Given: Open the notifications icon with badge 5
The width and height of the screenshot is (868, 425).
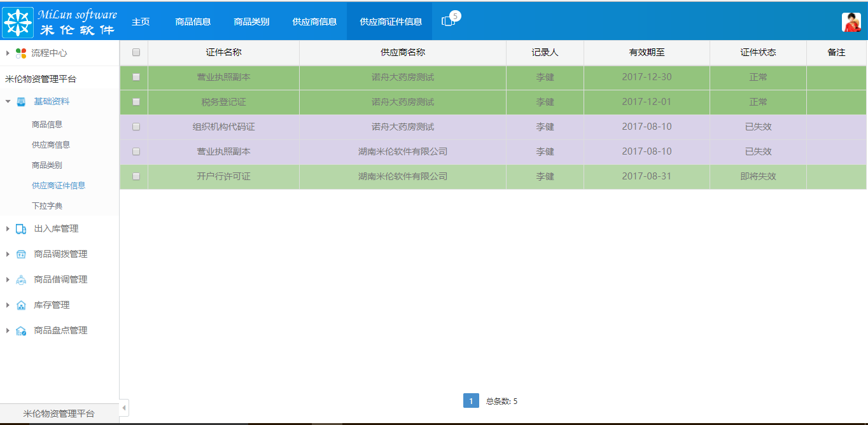Looking at the screenshot, I should point(446,20).
